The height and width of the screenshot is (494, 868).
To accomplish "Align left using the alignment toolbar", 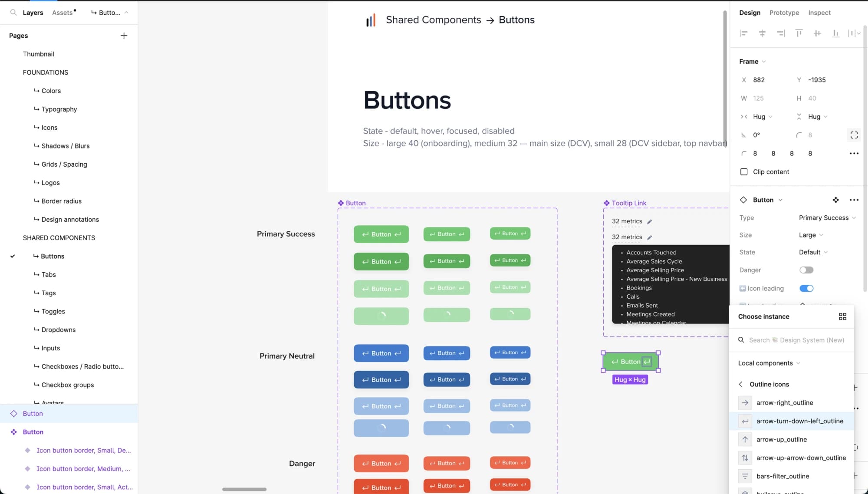I will [x=743, y=33].
